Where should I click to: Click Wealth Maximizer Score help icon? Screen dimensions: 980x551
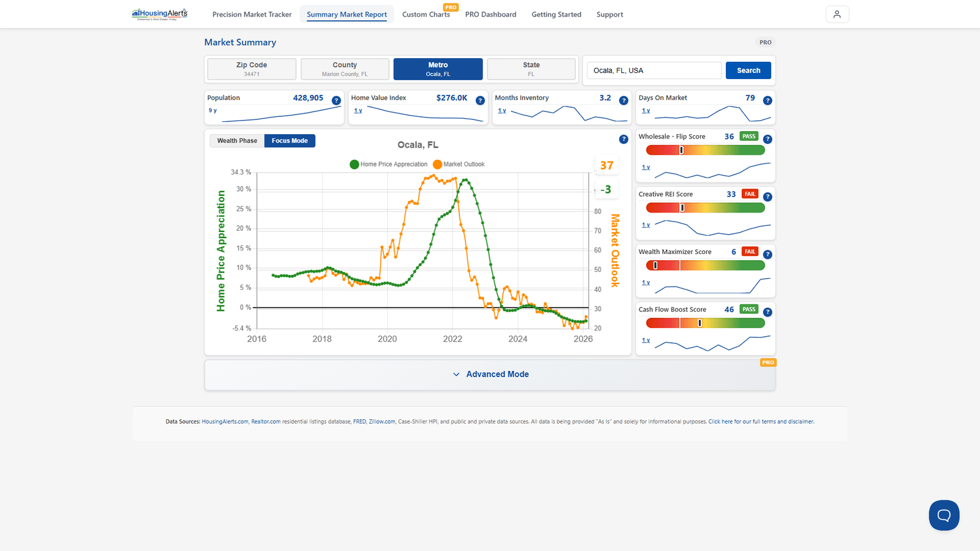pos(767,254)
